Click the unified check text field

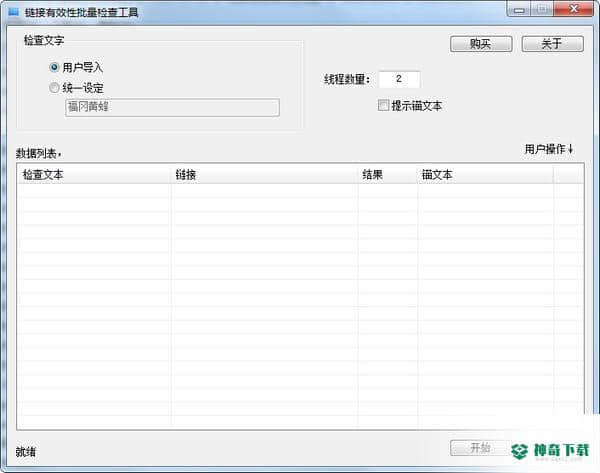[x=172, y=107]
